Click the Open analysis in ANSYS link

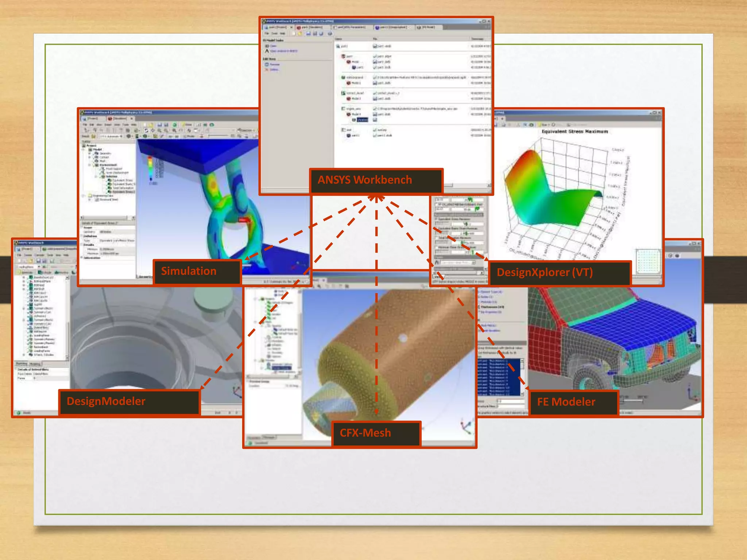coord(284,51)
